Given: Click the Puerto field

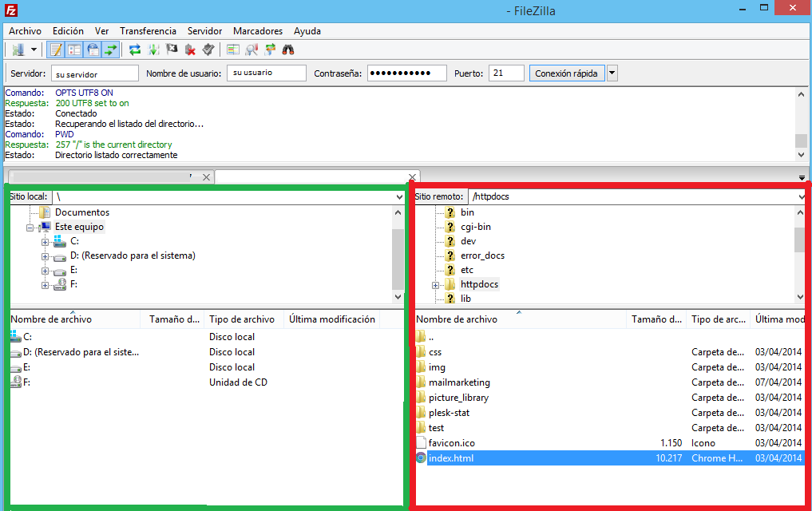Looking at the screenshot, I should [x=506, y=73].
